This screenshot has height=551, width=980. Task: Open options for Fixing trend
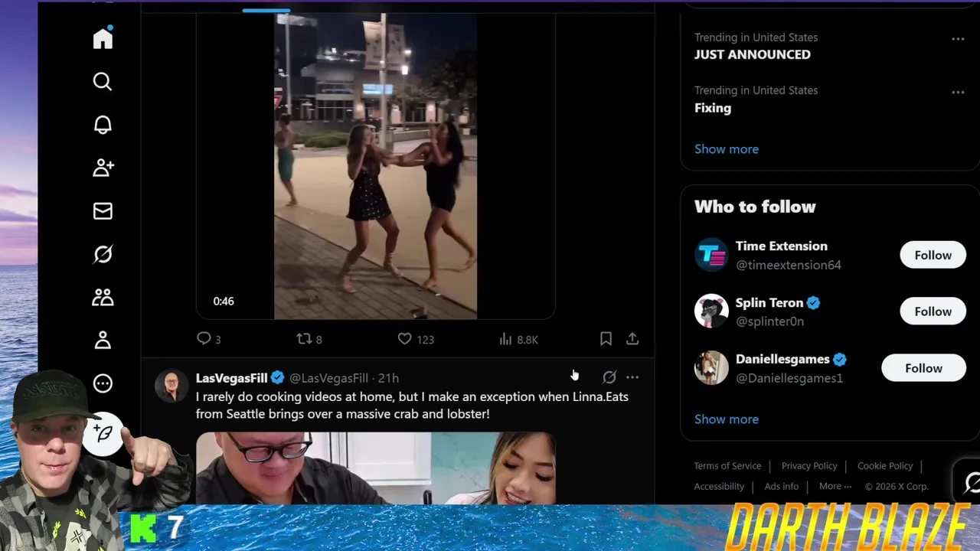[958, 92]
